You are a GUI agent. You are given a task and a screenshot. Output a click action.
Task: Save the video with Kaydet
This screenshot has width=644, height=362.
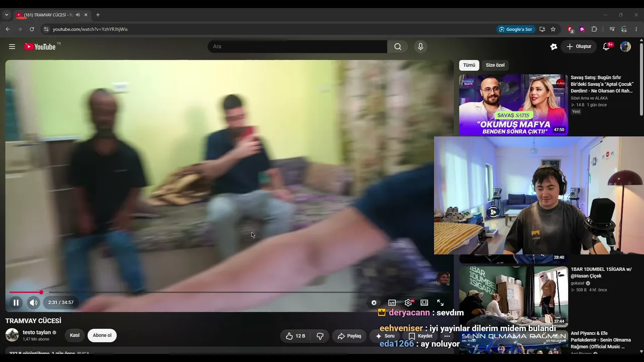tap(421, 336)
